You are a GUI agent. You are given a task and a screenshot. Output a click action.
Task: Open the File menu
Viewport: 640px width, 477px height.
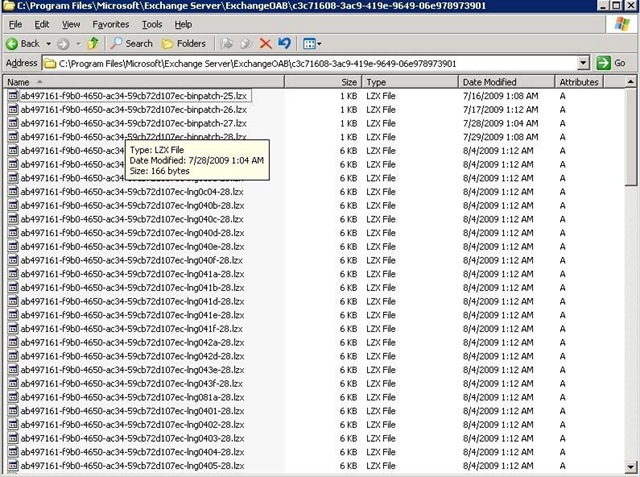pyautogui.click(x=15, y=24)
